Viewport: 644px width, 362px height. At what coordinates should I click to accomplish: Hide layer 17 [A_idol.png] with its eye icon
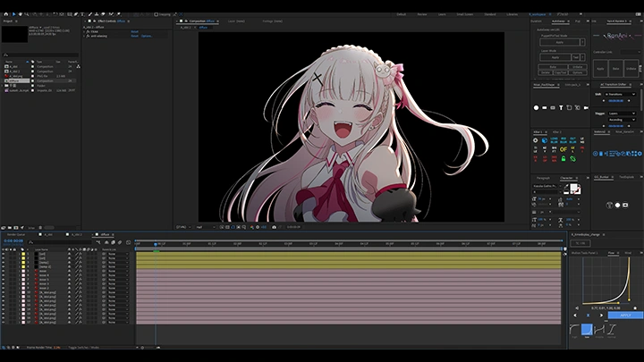click(x=4, y=322)
